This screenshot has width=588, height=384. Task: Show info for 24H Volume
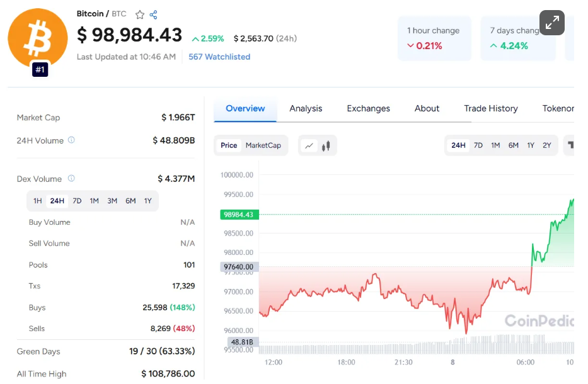coord(71,140)
